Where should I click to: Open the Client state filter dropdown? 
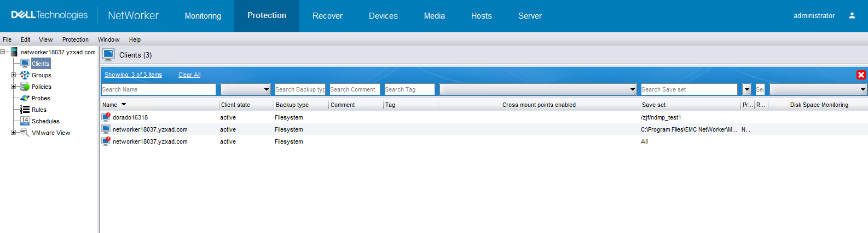(246, 89)
